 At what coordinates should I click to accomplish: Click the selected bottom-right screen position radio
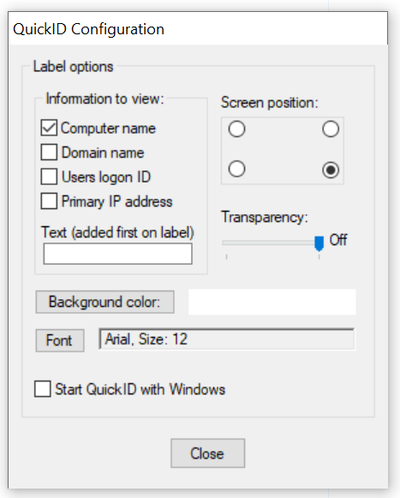click(331, 170)
